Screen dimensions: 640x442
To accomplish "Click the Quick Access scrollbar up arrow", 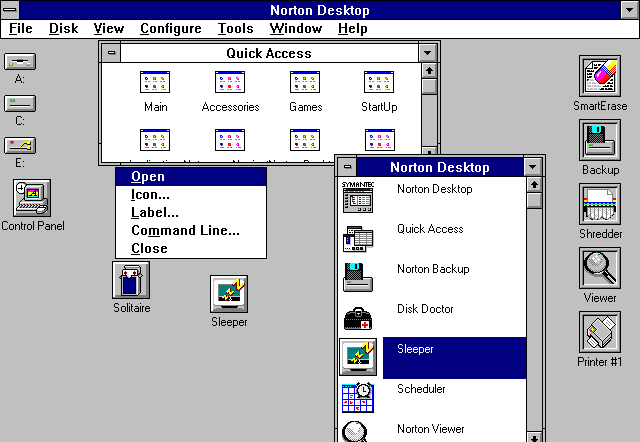I will pyautogui.click(x=429, y=70).
